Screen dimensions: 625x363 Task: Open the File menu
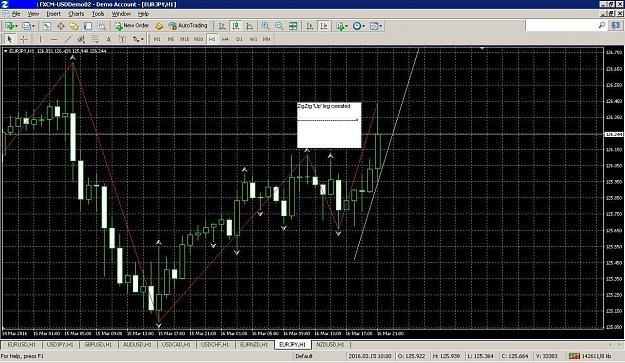(16, 14)
